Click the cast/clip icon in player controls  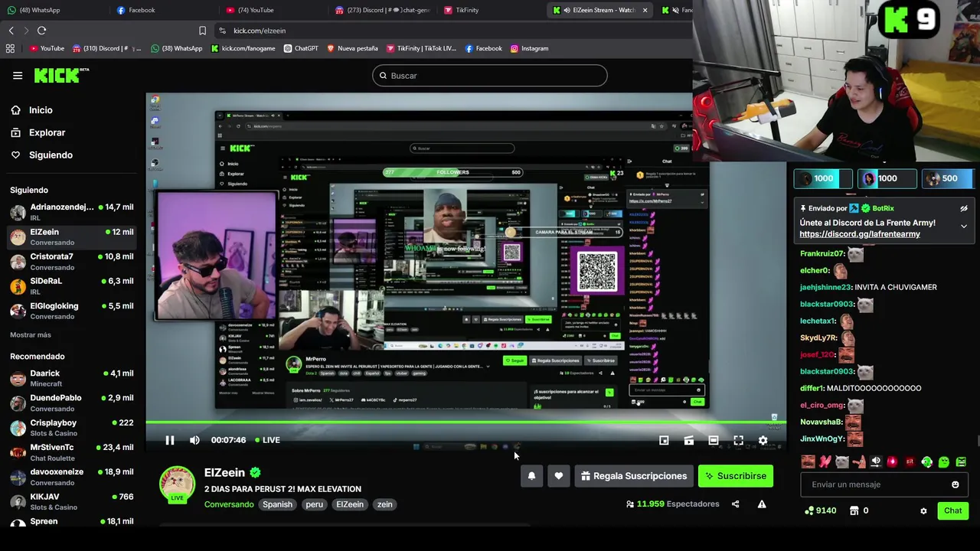[x=689, y=440]
